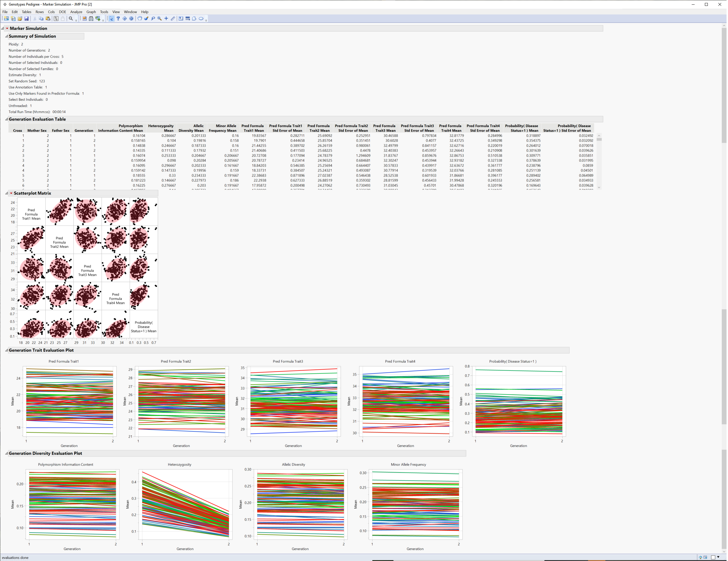Select the Grabber hand tool
This screenshot has height=561, width=728.
click(x=140, y=19)
